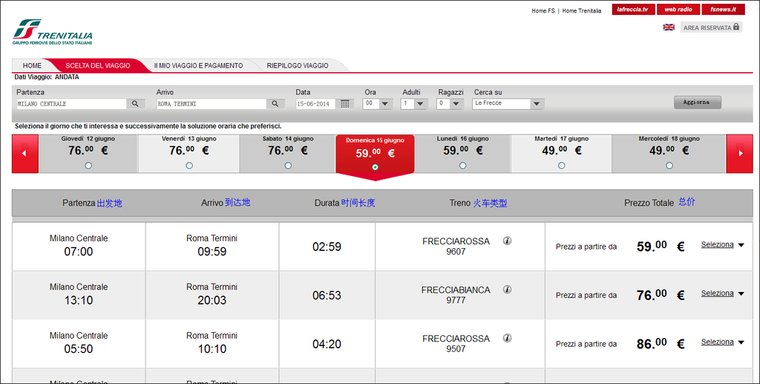This screenshot has width=760, height=384.
Task: Open the Area Riservata login
Action: [711, 27]
